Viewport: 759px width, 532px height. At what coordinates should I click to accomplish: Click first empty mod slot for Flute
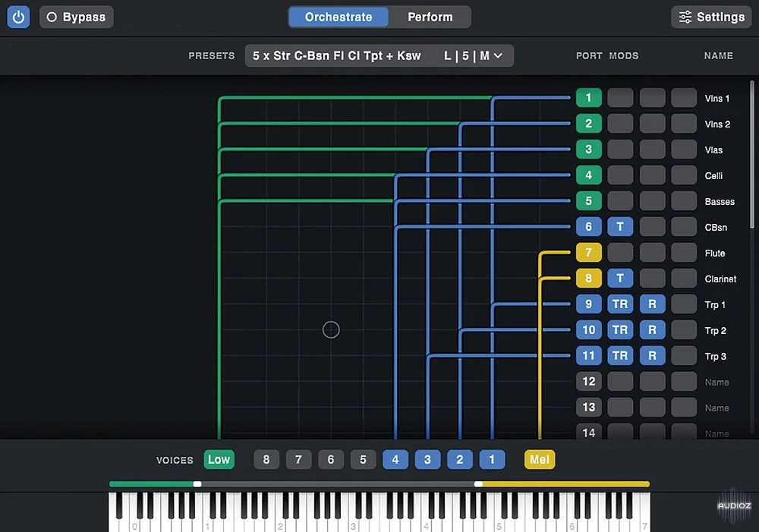(620, 252)
